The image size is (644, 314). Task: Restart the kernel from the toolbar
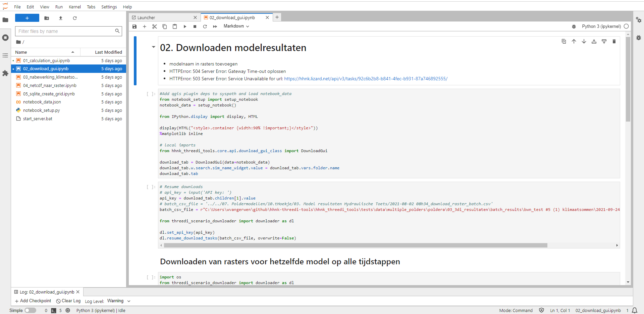pos(205,27)
